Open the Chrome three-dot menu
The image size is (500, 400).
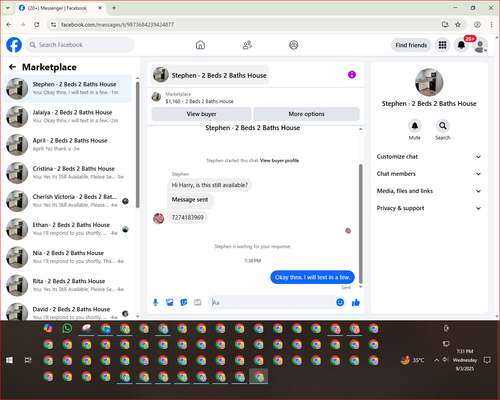click(491, 25)
